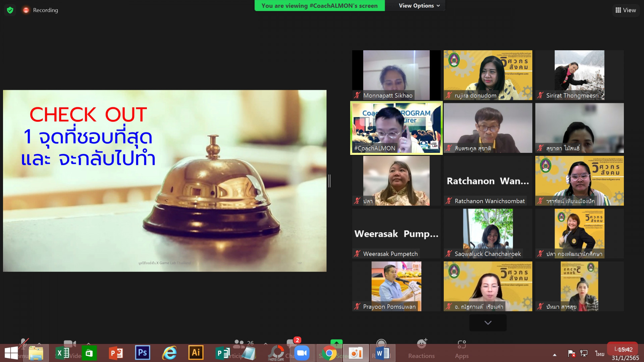The height and width of the screenshot is (362, 644).
Task: Select ปัทมา สารสุข video tile
Action: [580, 286]
